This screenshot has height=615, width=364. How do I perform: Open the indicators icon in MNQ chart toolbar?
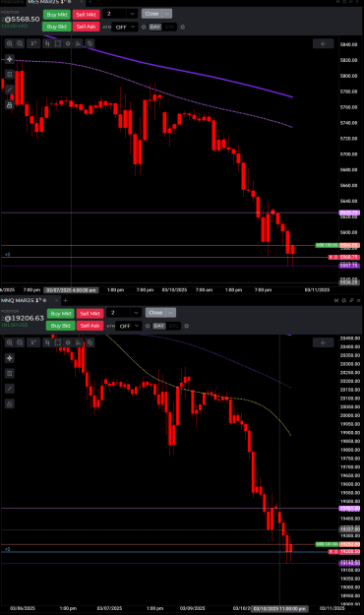pyautogui.click(x=79, y=342)
